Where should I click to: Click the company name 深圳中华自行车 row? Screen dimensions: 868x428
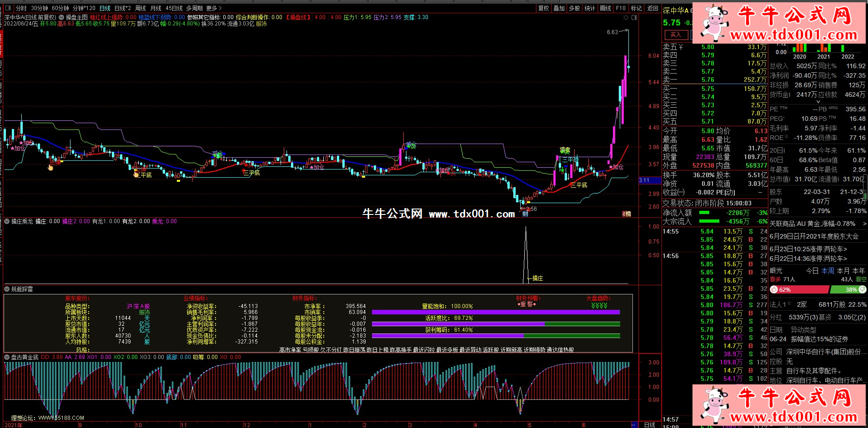tap(818, 352)
